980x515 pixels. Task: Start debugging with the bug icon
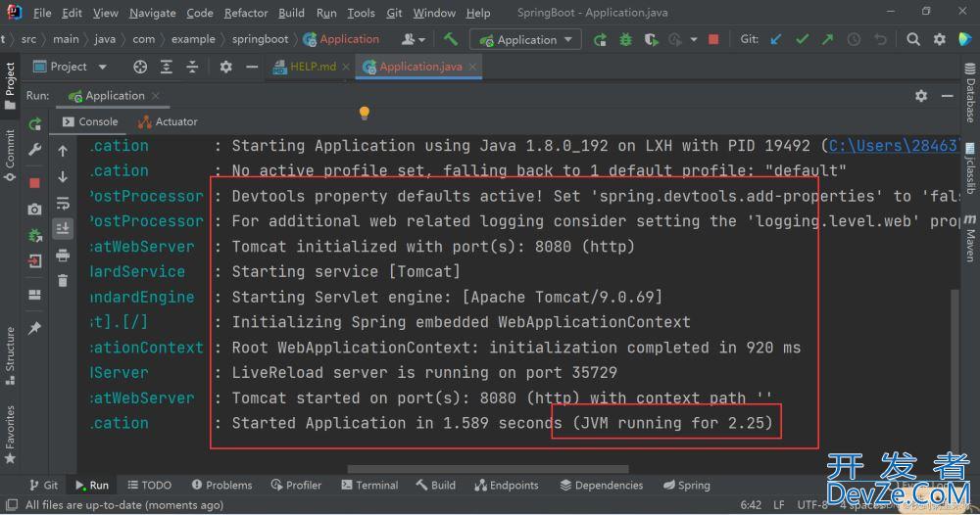(x=625, y=40)
